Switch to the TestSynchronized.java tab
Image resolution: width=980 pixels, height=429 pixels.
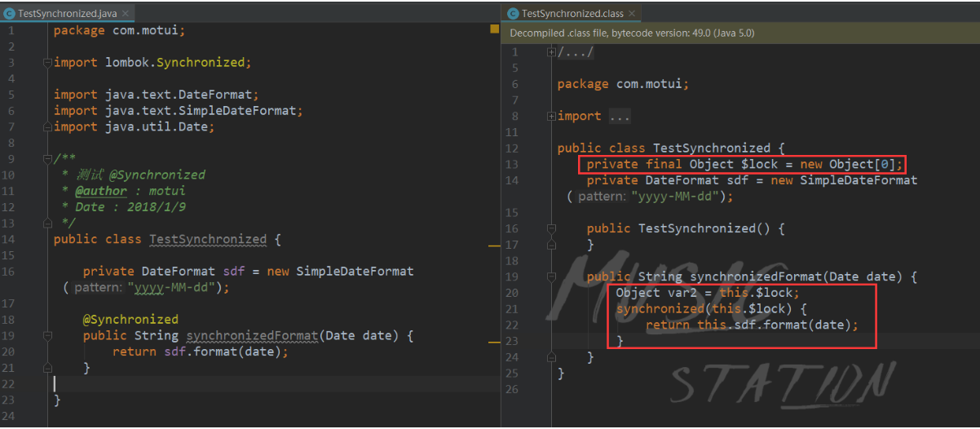[68, 13]
